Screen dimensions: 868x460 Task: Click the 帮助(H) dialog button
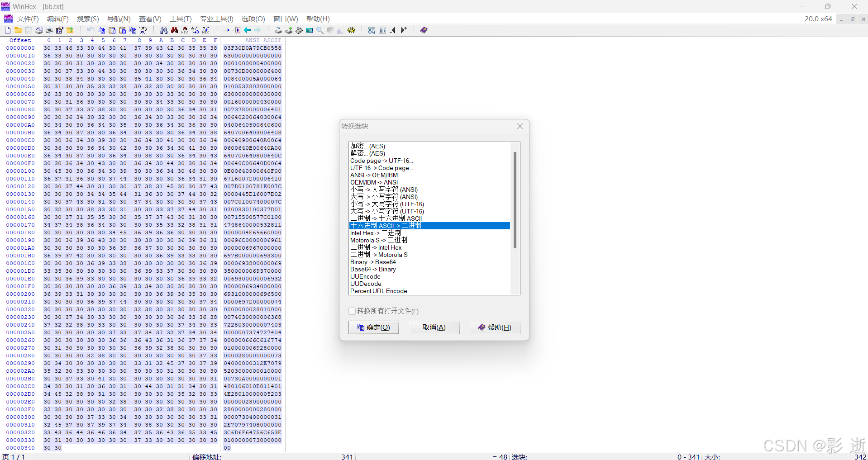coord(495,327)
